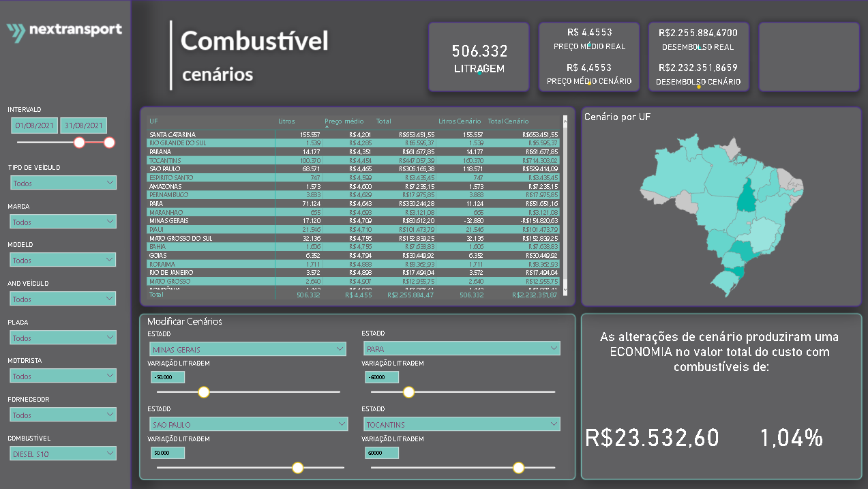
Task: Click the Minas Gerais litragem slider handle
Action: pos(203,392)
